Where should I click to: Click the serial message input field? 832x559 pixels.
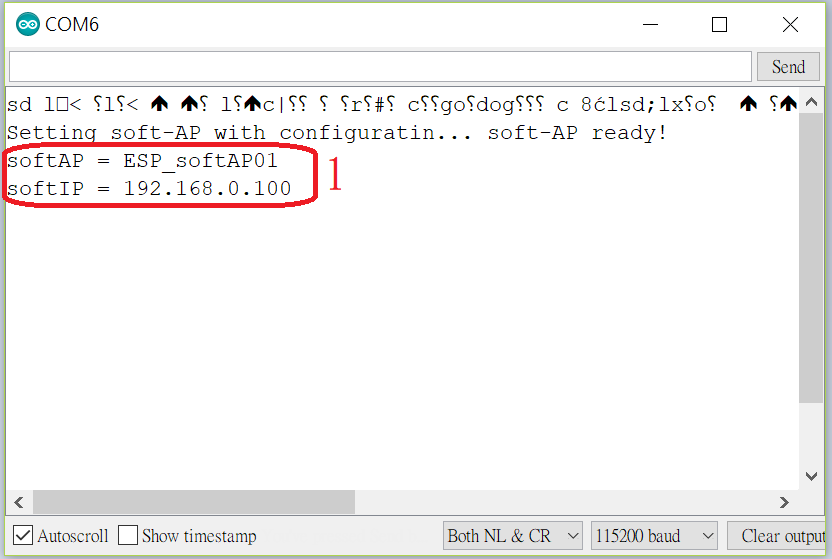[x=380, y=67]
